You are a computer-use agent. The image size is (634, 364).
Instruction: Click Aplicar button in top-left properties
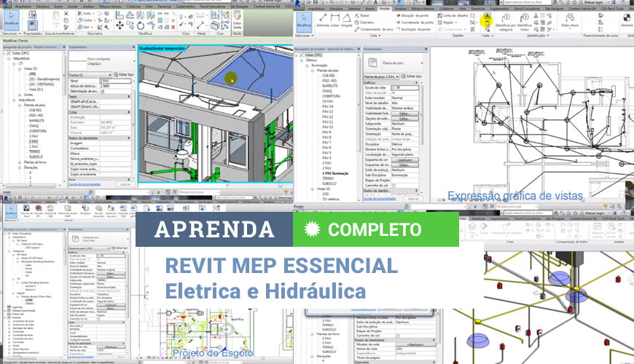click(x=125, y=184)
